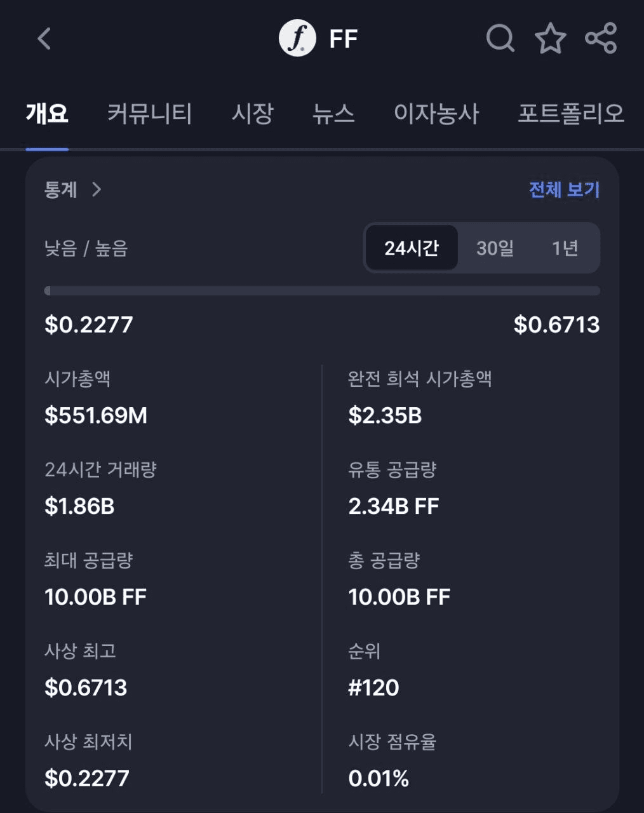Tap the 순위 #120 entry
644x813 pixels.
click(373, 687)
